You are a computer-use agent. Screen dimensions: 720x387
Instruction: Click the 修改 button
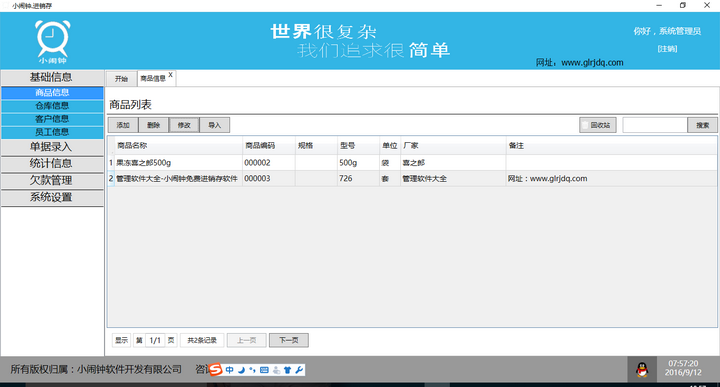click(184, 125)
